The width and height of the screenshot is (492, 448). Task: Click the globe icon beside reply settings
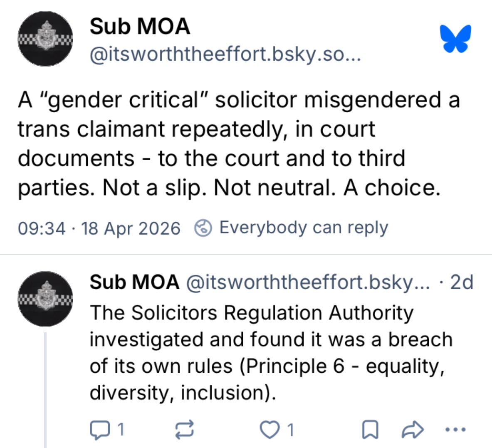click(203, 228)
